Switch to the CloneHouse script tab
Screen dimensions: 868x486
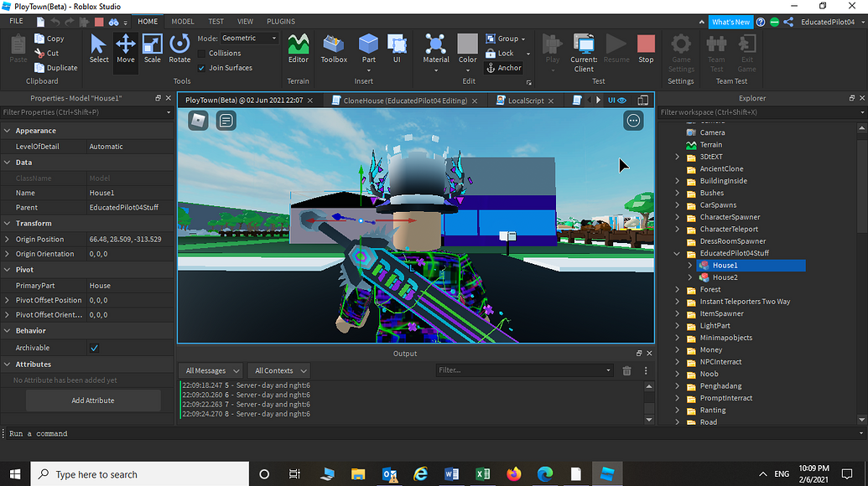coord(405,101)
